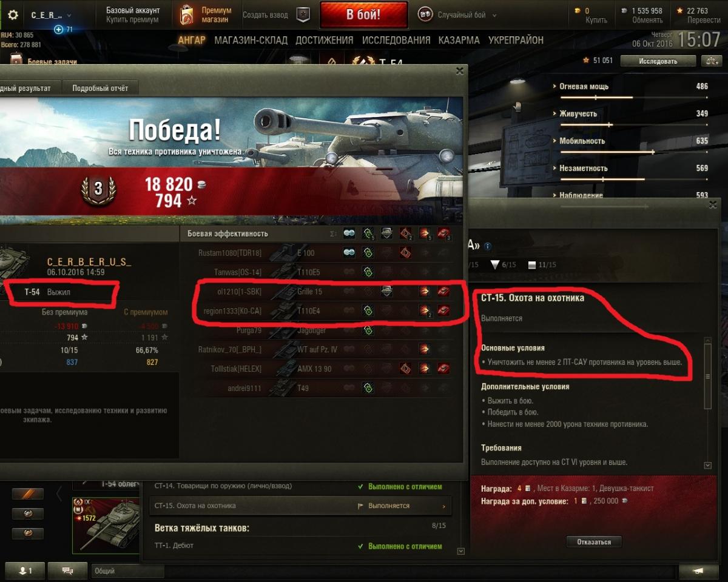Click the mission description scrollbar down arrow

coord(707,465)
